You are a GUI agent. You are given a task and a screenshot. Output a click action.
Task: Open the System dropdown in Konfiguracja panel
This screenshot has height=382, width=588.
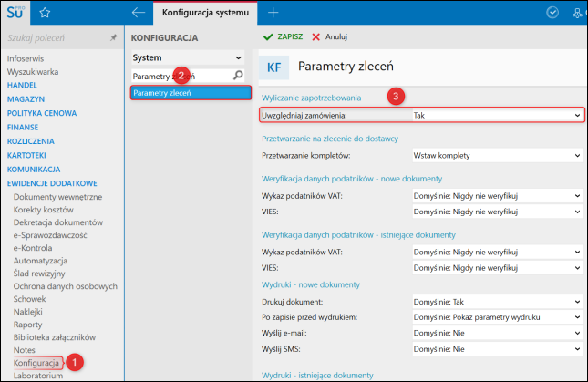tap(187, 57)
